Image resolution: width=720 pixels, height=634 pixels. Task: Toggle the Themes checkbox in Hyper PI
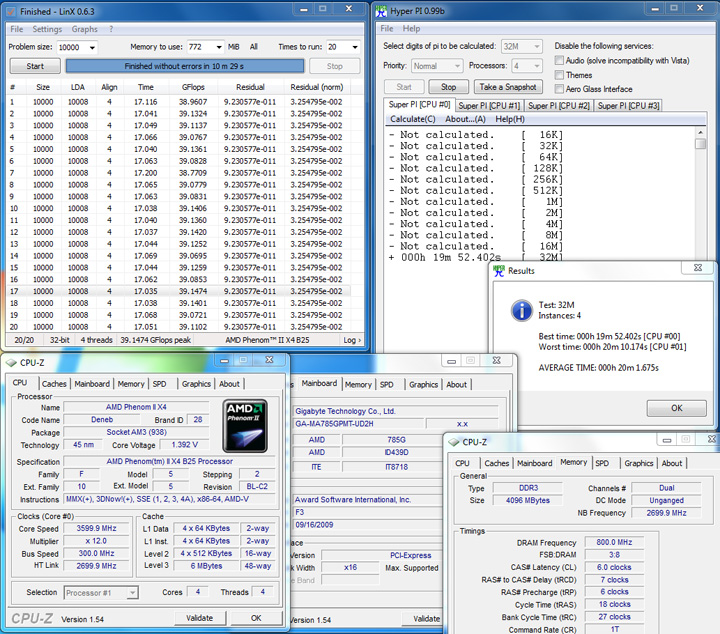coord(559,75)
